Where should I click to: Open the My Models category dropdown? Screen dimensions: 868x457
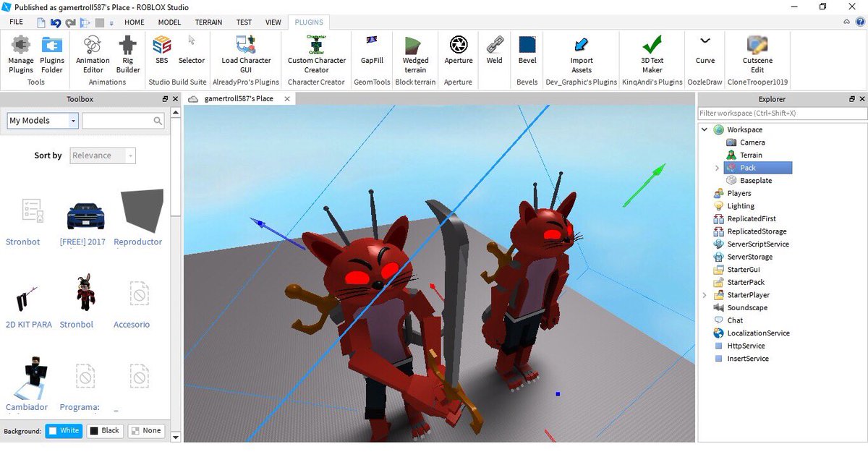(43, 121)
